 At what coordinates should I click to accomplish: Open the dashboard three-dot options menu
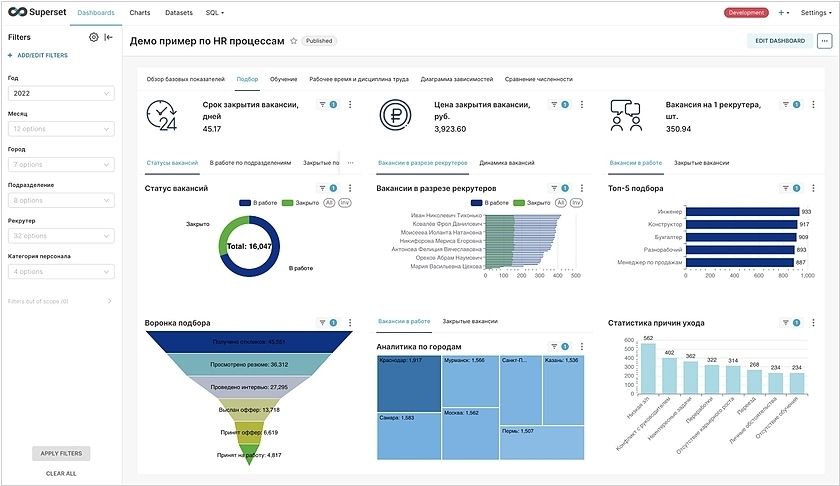pos(825,41)
